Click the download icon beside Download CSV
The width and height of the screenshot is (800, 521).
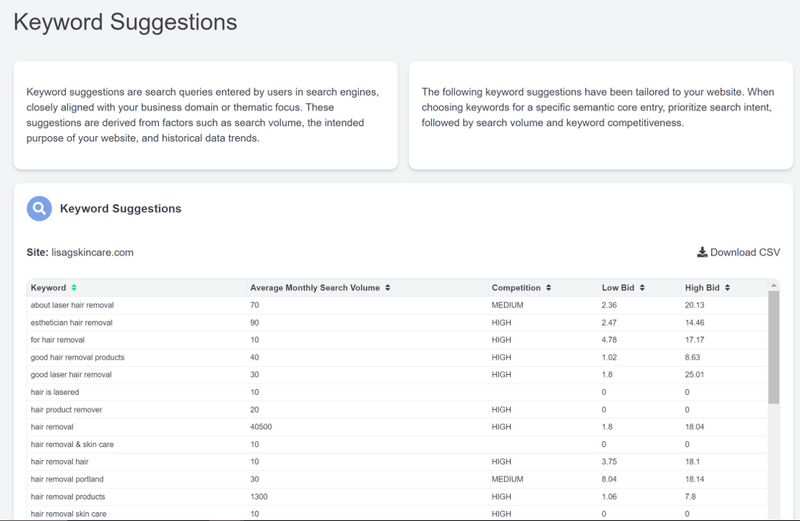[x=702, y=252]
